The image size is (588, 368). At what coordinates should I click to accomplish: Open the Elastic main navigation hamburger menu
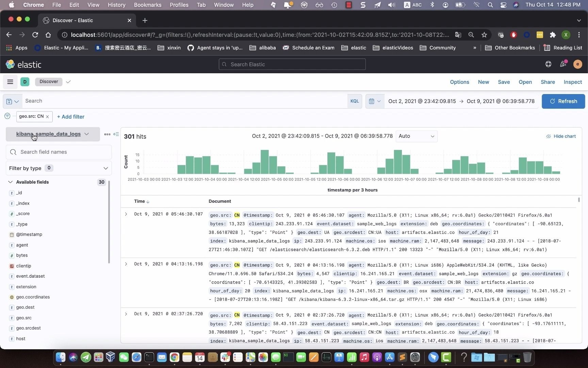pos(10,81)
